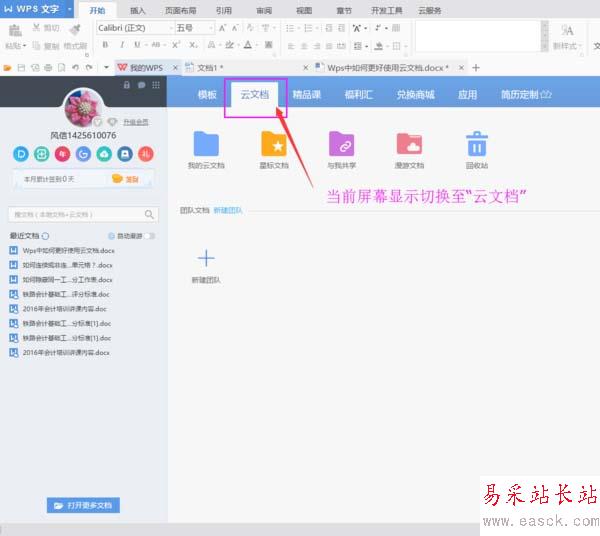Expand the quick access toolbar customize arrow
This screenshot has width=600, height=536.
(106, 68)
